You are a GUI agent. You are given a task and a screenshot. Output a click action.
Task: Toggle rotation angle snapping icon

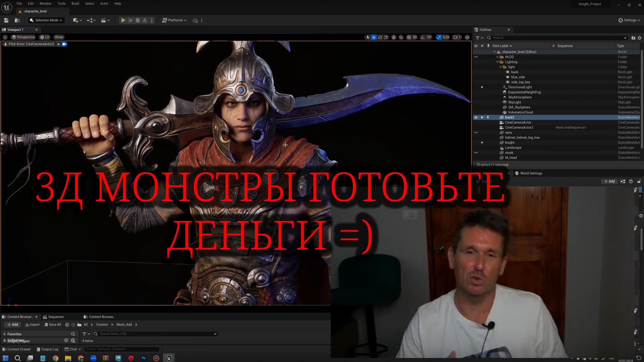(423, 37)
